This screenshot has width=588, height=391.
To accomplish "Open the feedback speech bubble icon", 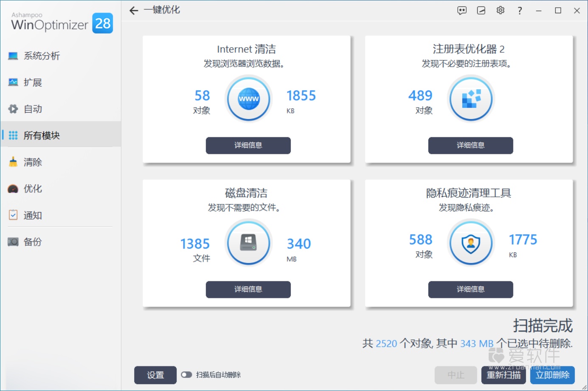I will click(x=461, y=10).
